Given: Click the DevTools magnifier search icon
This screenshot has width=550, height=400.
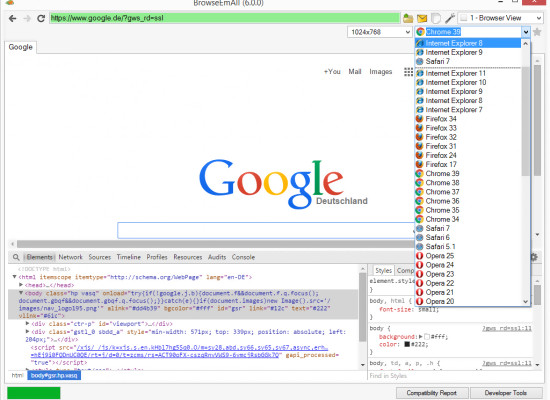Looking at the screenshot, I should pos(16,257).
